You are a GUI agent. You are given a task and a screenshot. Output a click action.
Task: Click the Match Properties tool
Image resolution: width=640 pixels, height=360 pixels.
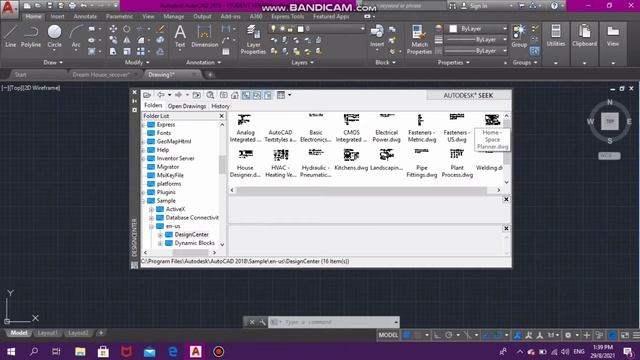(419, 39)
